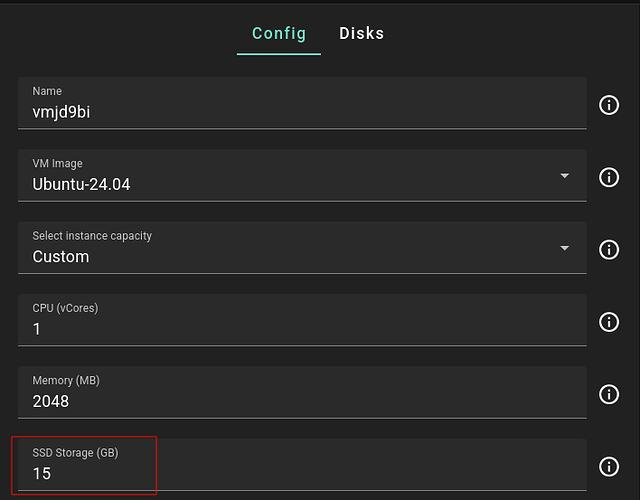Click info icon next to CPU (vCores)
Viewport: 640px width, 500px height.
tap(609, 322)
